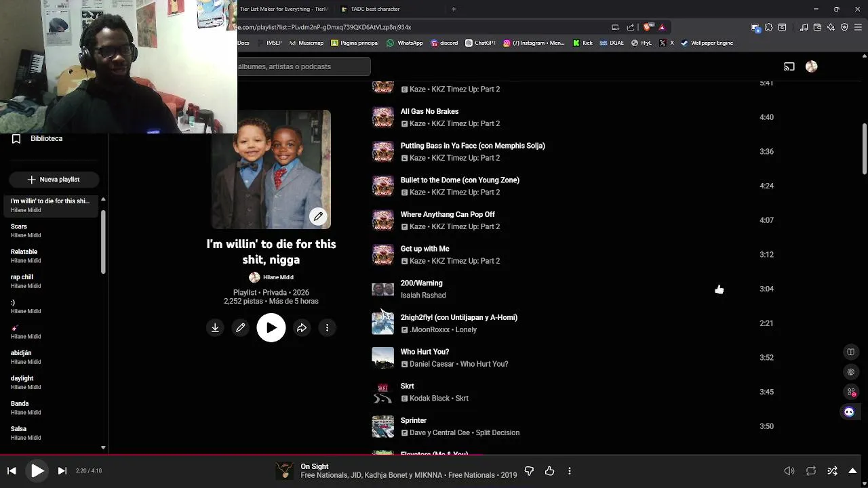Edit playlist details with pencil button
The width and height of the screenshot is (868, 488).
pyautogui.click(x=240, y=327)
